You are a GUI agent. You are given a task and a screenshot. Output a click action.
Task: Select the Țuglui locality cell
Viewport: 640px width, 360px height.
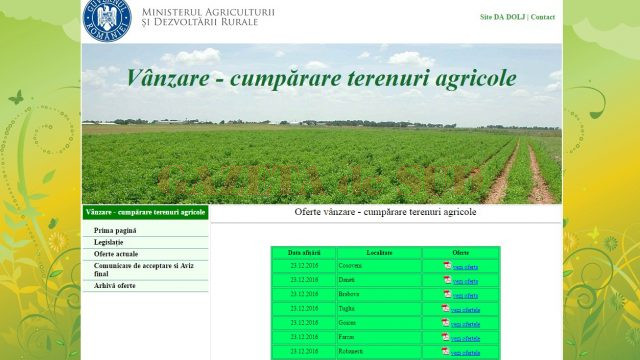point(379,309)
